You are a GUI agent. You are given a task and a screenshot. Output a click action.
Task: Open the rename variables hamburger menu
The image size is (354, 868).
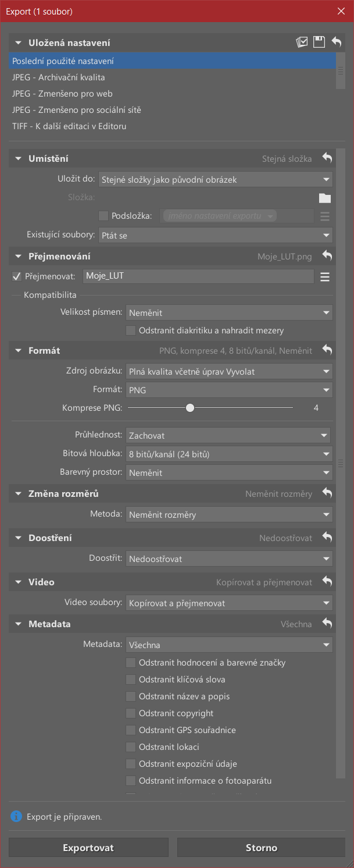324,276
